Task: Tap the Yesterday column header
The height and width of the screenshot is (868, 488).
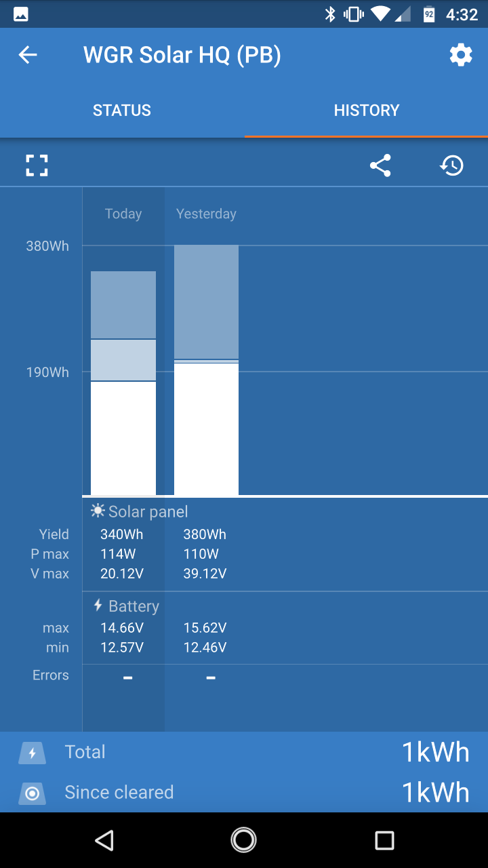Action: point(206,214)
